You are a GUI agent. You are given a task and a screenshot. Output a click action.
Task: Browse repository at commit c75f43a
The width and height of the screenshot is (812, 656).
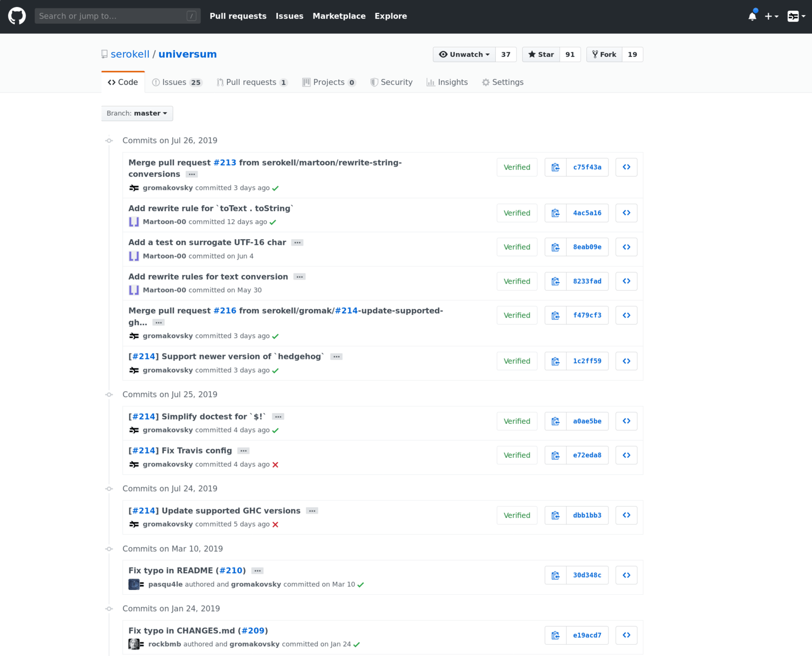pyautogui.click(x=626, y=167)
